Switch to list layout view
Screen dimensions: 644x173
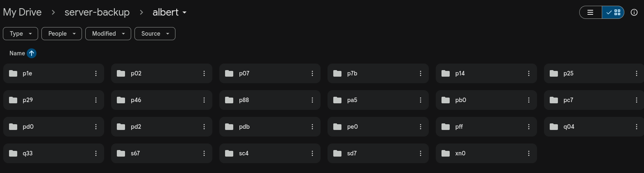click(x=590, y=12)
